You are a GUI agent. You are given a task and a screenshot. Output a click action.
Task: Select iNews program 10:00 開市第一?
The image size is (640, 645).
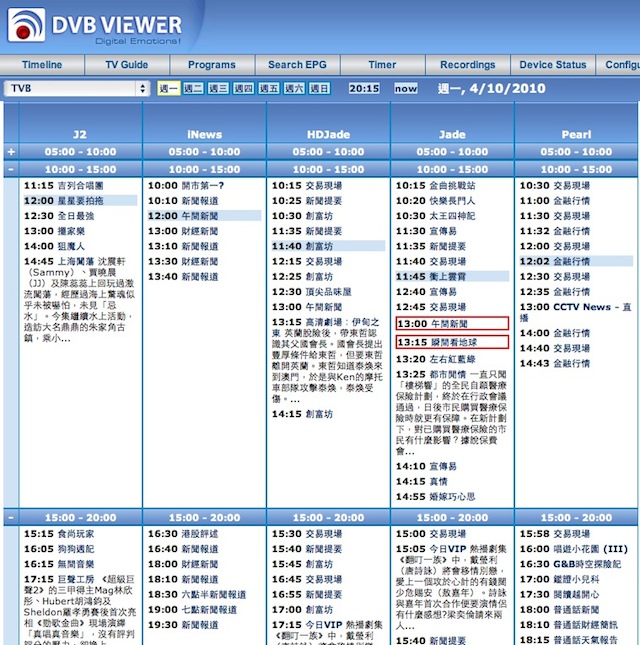pyautogui.click(x=186, y=186)
